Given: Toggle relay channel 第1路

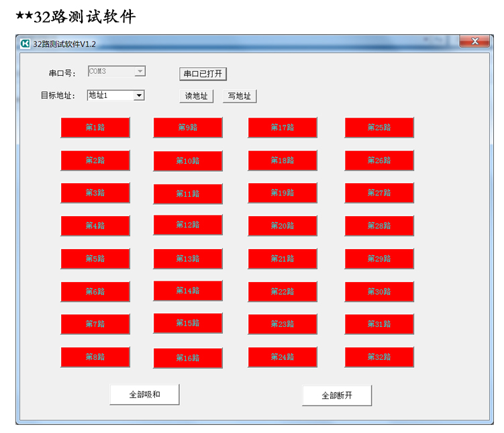Looking at the screenshot, I should pos(95,128).
